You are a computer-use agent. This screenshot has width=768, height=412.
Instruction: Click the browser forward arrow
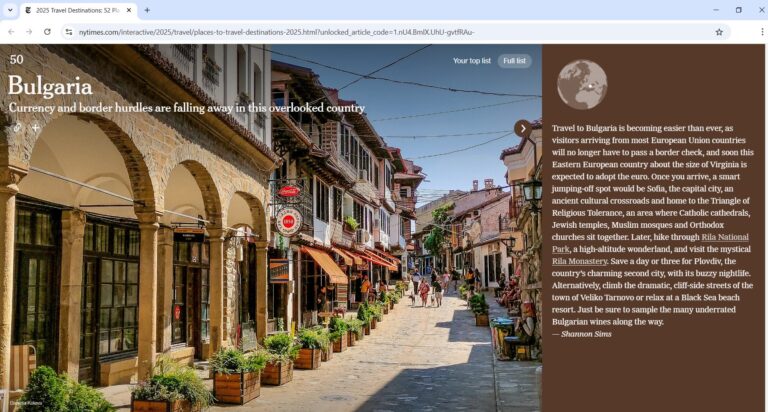point(29,32)
